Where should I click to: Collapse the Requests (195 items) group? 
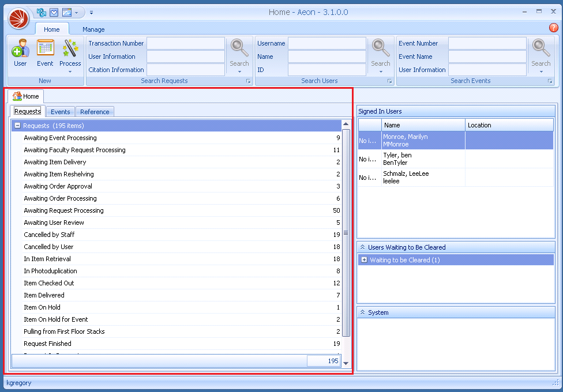[x=17, y=126]
